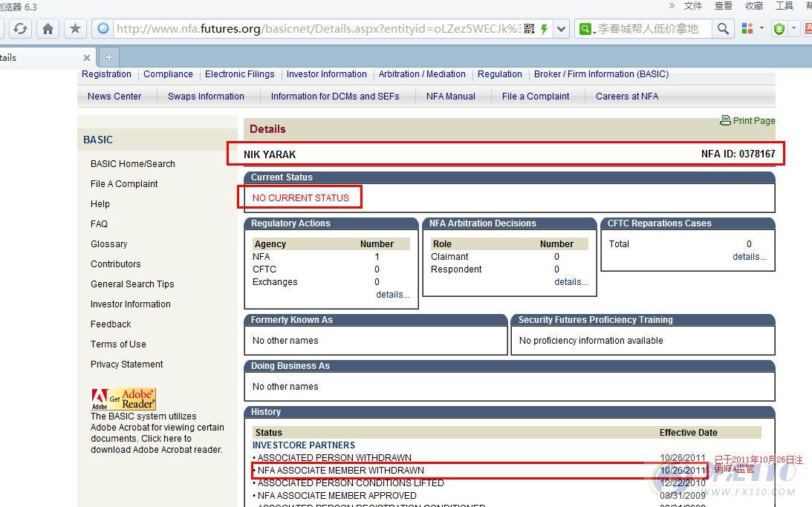812x507 pixels.
Task: Open the address bar history dropdown arrow
Action: tap(561, 29)
